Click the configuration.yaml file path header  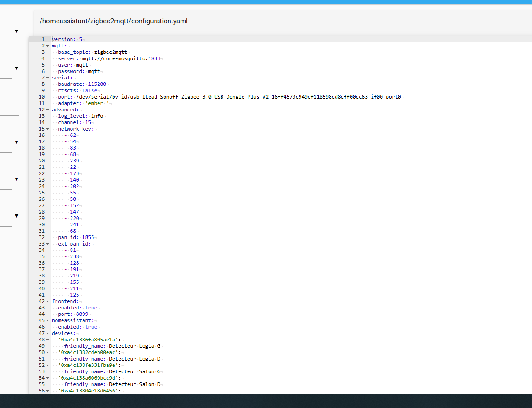(x=114, y=21)
